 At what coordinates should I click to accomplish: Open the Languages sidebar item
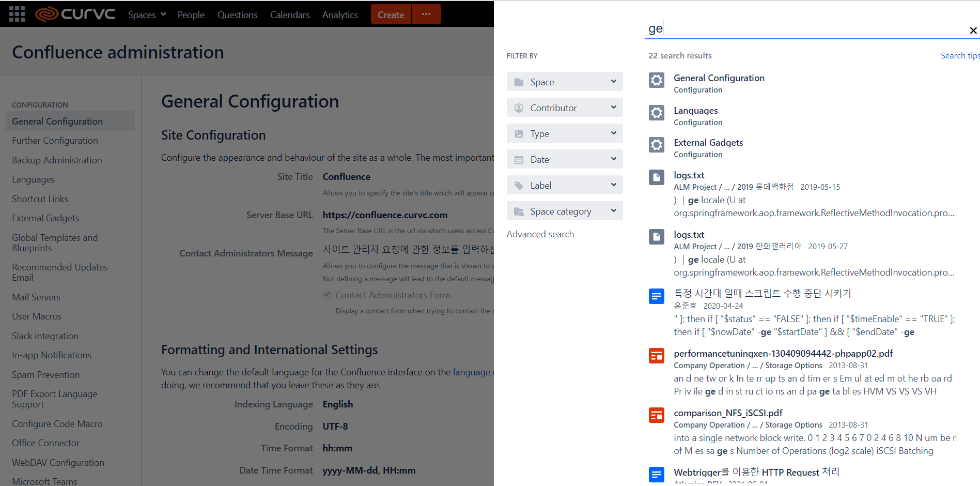pos(33,179)
